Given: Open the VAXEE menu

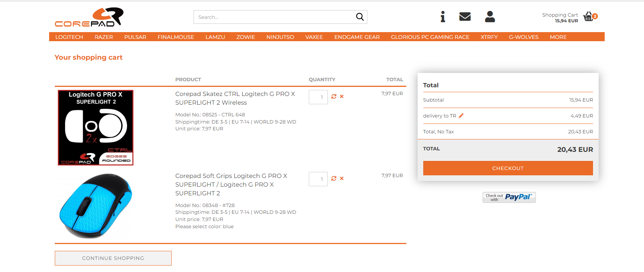Looking at the screenshot, I should (x=314, y=37).
